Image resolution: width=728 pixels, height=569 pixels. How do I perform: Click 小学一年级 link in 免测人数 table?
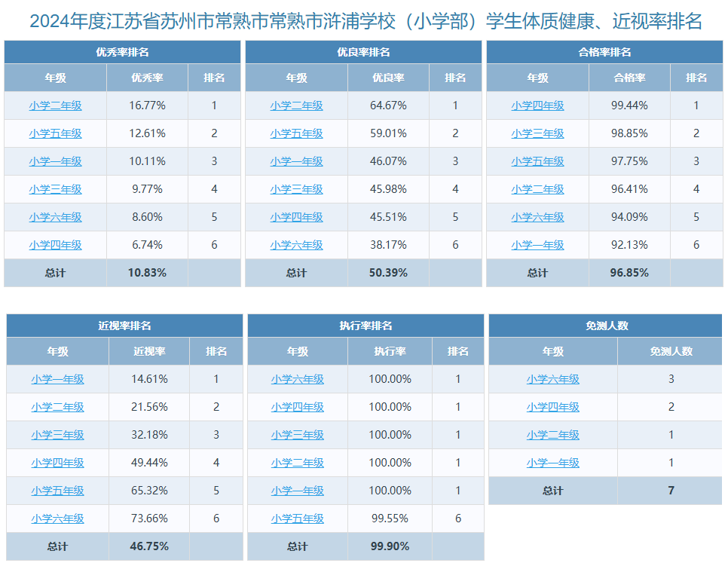coord(553,463)
